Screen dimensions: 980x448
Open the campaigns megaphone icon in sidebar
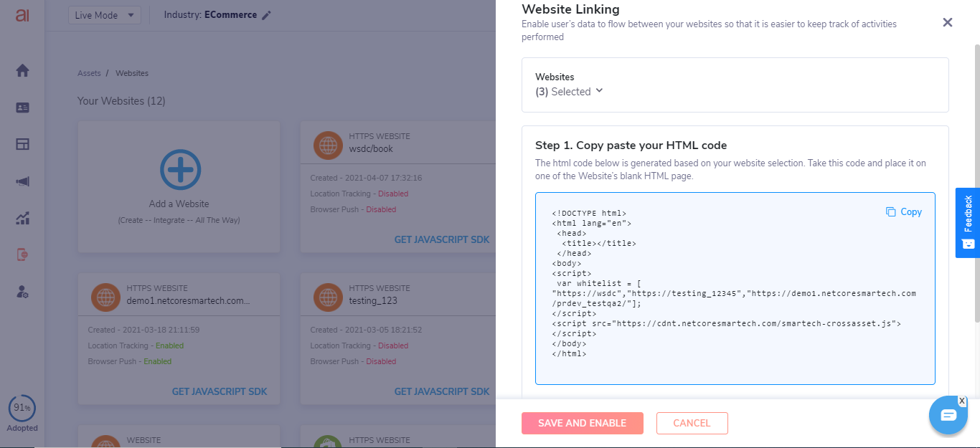tap(22, 181)
